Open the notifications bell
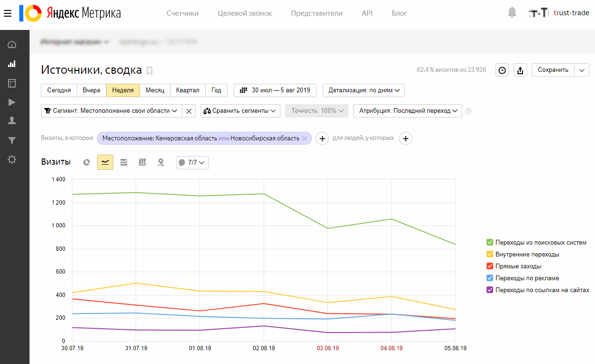Screen dimensions: 595x364 tap(512, 13)
